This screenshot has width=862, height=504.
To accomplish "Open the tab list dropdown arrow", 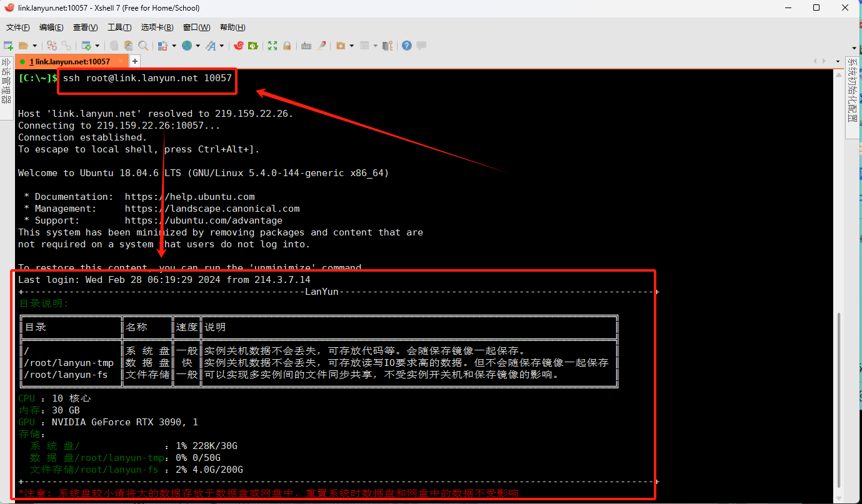I will click(x=838, y=61).
